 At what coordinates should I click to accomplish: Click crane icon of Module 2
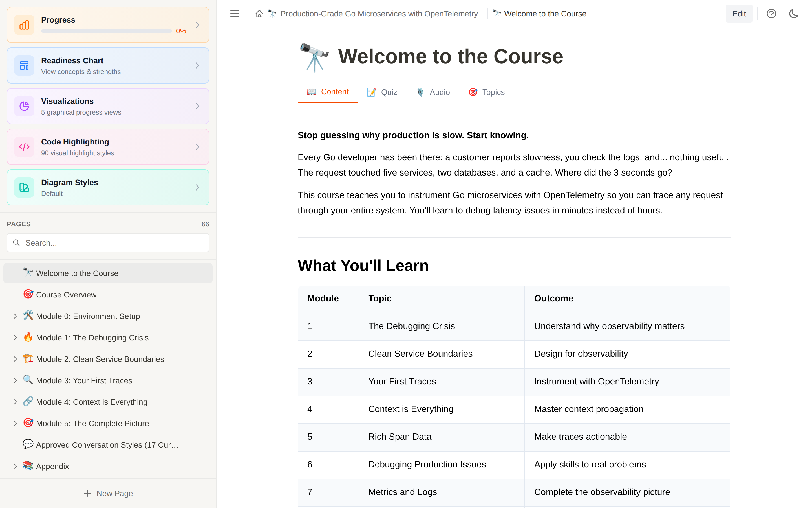pos(28,358)
